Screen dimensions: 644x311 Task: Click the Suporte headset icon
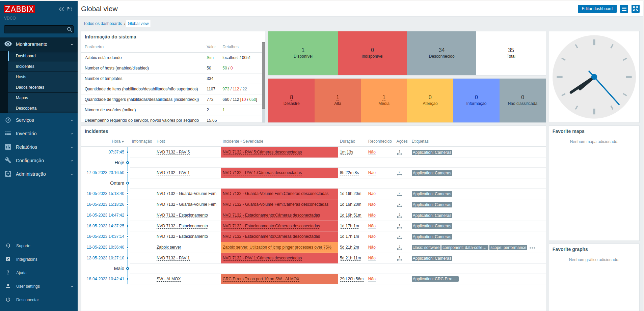tap(8, 246)
